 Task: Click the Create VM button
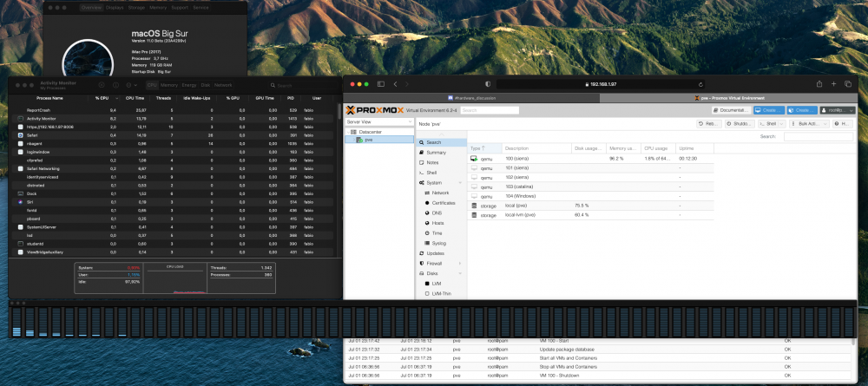click(x=769, y=110)
